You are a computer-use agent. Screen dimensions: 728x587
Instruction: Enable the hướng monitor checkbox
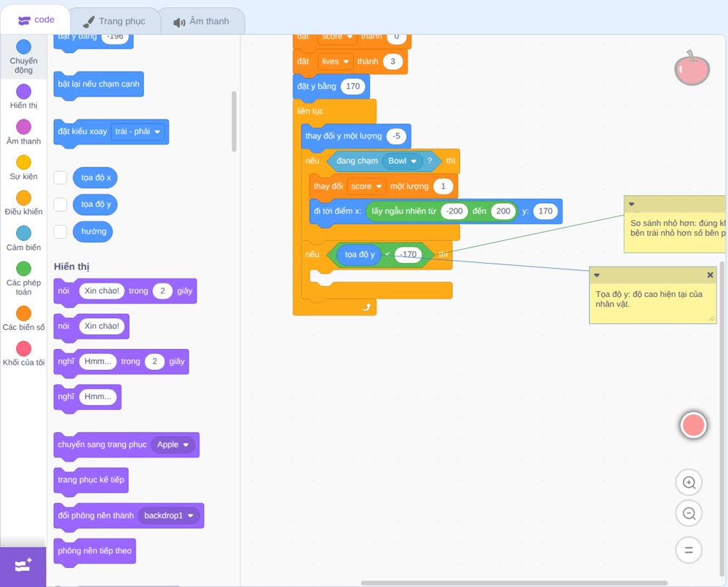point(60,232)
